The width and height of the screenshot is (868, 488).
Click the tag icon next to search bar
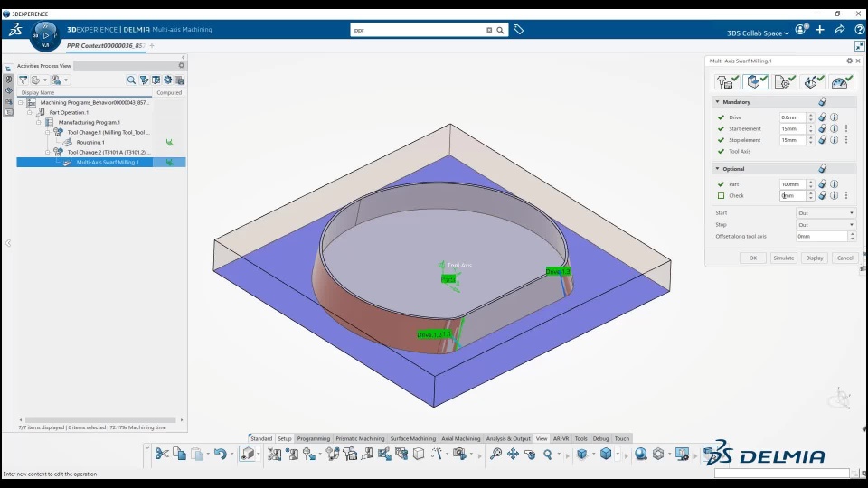tap(518, 30)
